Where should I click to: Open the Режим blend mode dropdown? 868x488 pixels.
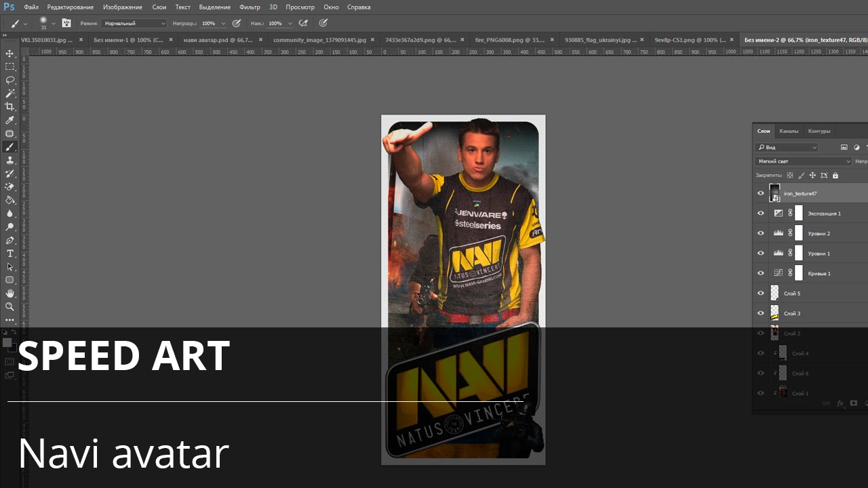134,23
